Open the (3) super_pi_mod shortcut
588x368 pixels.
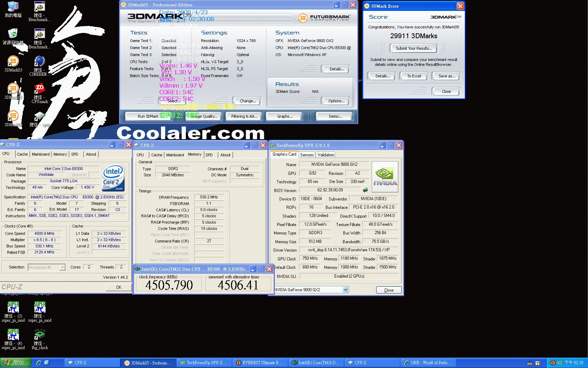click(x=13, y=312)
